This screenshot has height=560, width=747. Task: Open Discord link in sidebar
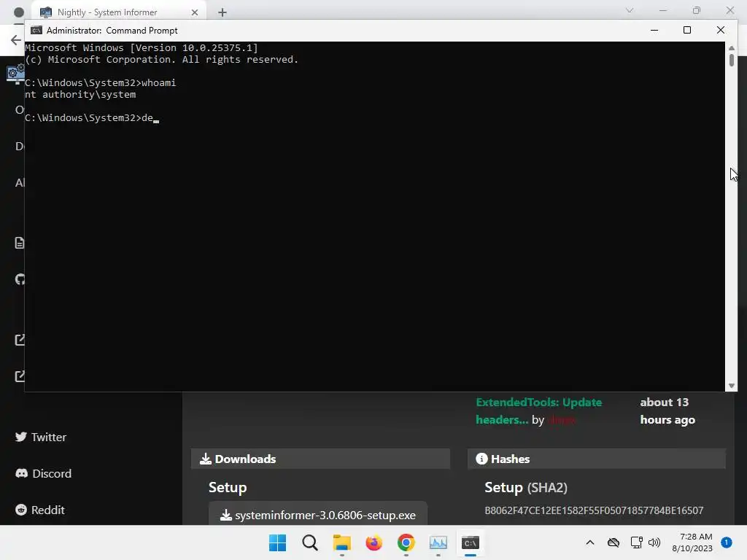[x=43, y=473]
